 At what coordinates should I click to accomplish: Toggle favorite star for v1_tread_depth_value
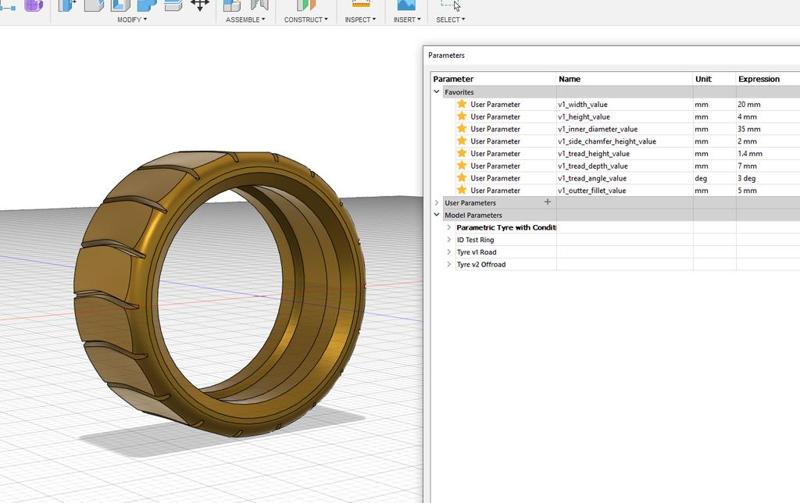(x=462, y=166)
